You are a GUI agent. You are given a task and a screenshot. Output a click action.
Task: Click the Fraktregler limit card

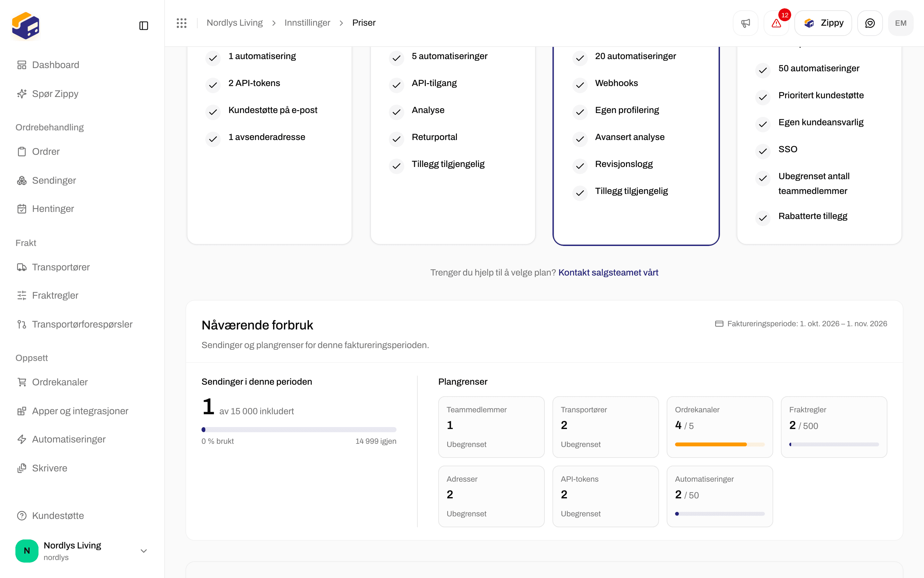(x=834, y=427)
